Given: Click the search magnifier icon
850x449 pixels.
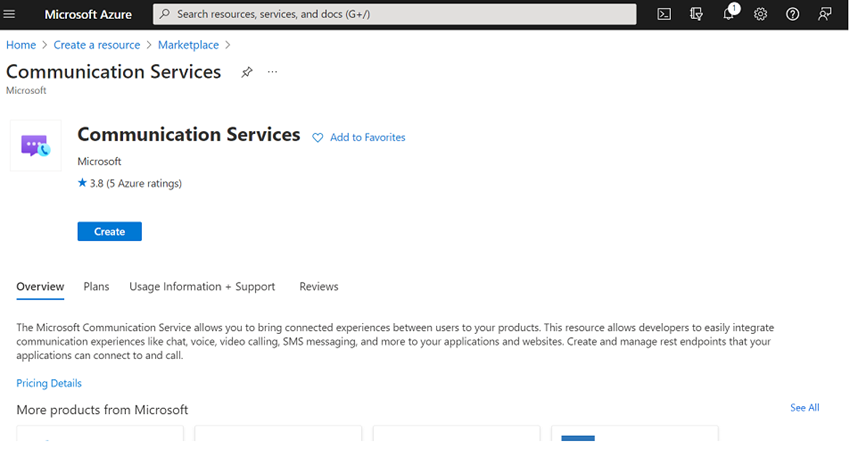Looking at the screenshot, I should pyautogui.click(x=165, y=14).
